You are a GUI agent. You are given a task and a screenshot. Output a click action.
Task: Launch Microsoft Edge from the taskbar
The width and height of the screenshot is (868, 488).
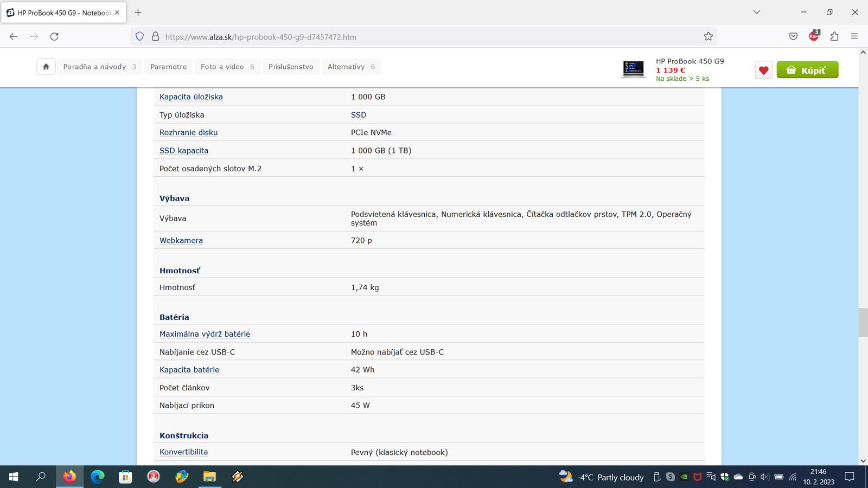[98, 477]
